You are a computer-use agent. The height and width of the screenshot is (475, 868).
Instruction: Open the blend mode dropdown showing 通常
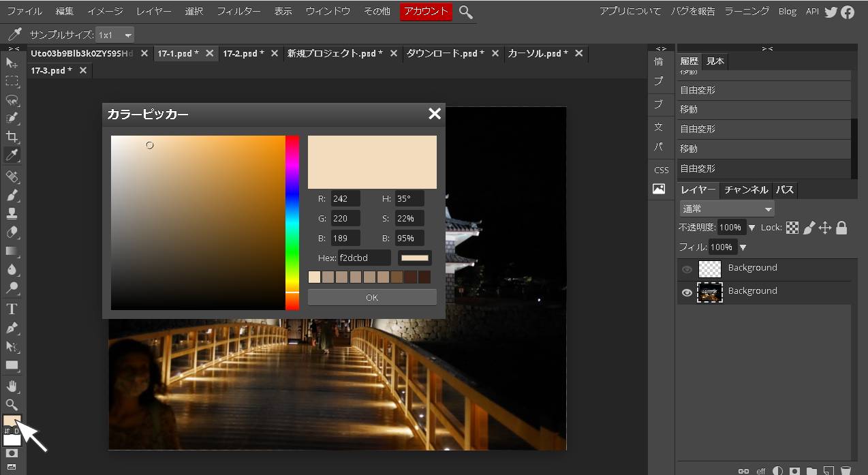727,209
